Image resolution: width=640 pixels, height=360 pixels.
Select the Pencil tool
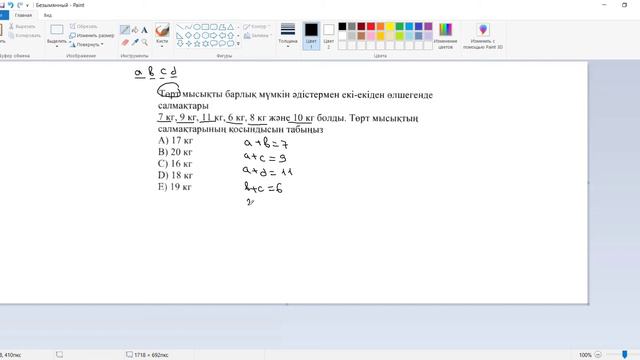[x=125, y=30]
